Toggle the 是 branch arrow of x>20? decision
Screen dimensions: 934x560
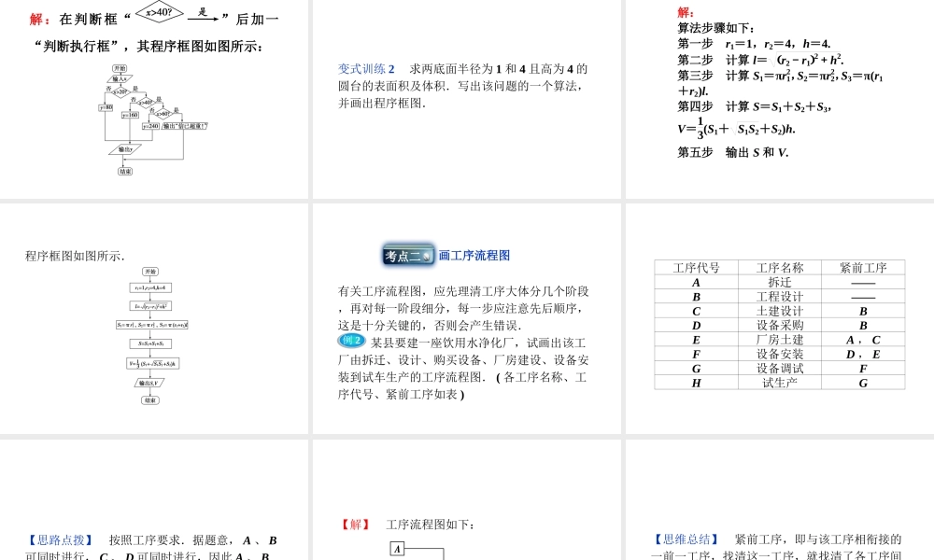pos(135,89)
